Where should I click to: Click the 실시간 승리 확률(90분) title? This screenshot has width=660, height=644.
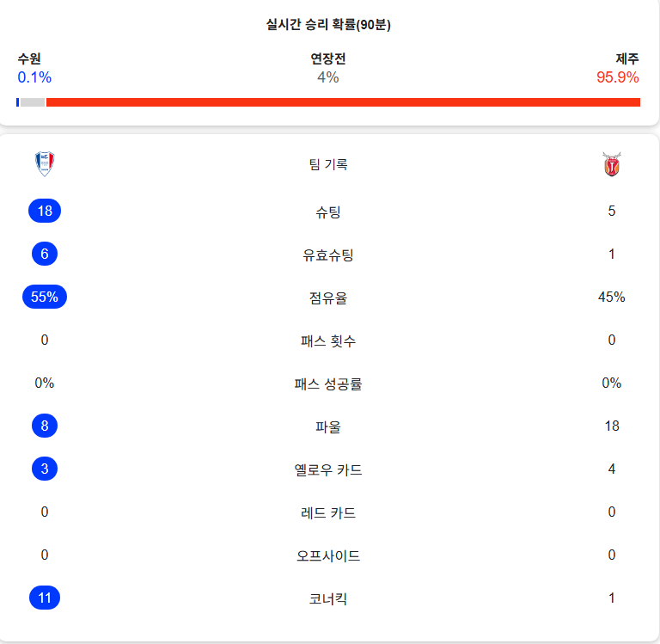click(x=328, y=24)
